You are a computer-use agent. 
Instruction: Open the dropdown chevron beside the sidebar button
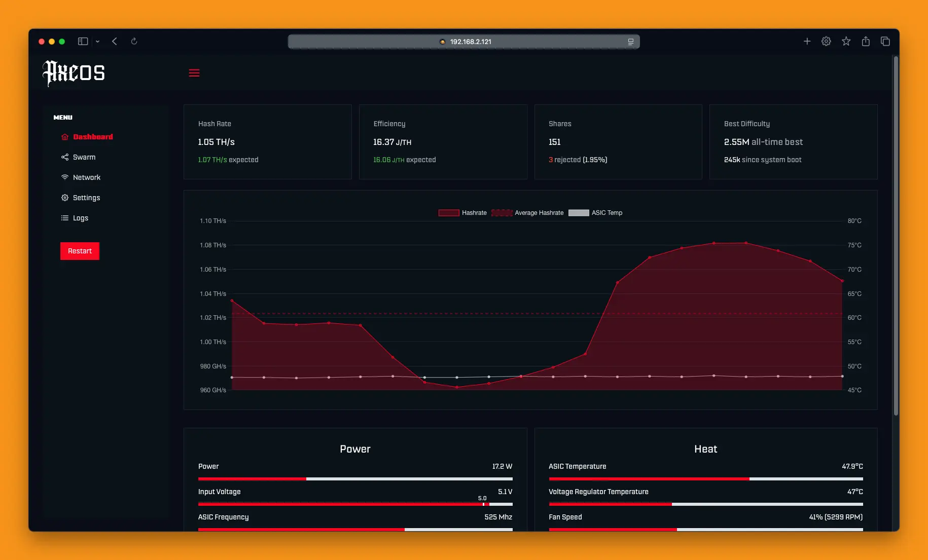98,42
